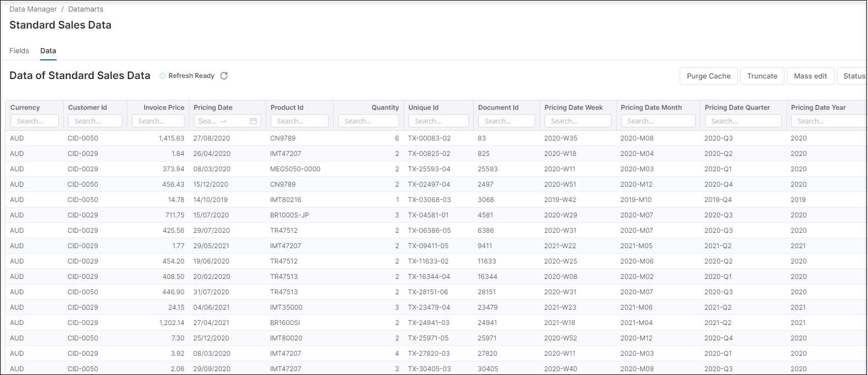868x375 pixels.
Task: Focus the Product Id filter input
Action: 300,121
